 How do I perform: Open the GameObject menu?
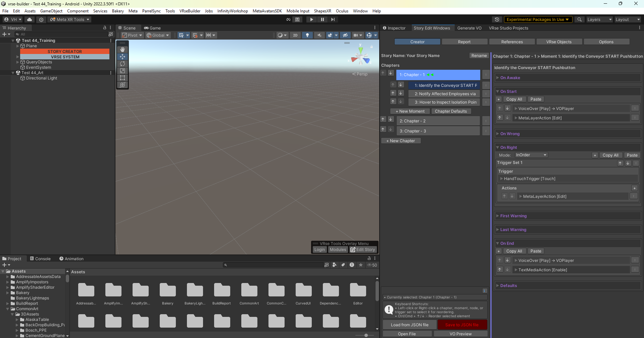51,11
